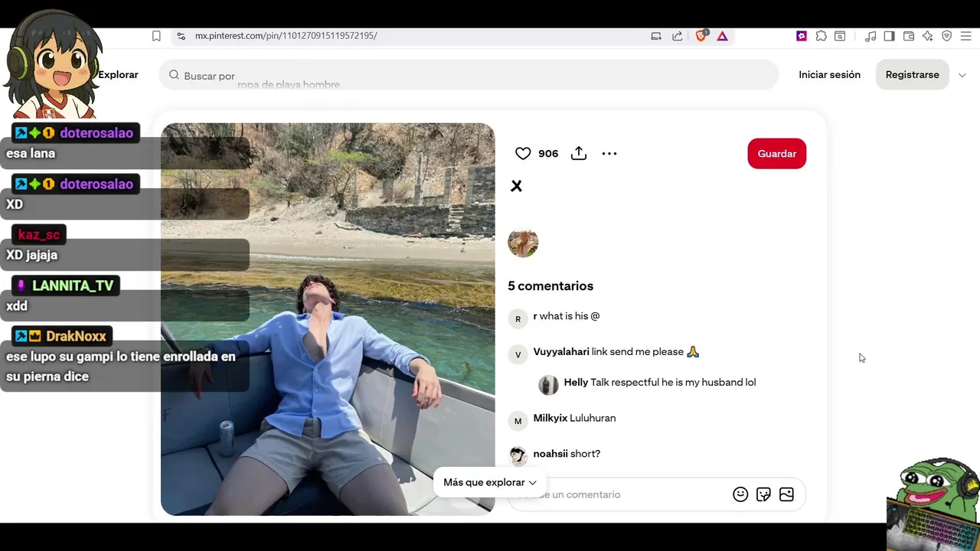Open the Helly commenter profile name
Viewport: 980px width, 551px height.
[576, 383]
